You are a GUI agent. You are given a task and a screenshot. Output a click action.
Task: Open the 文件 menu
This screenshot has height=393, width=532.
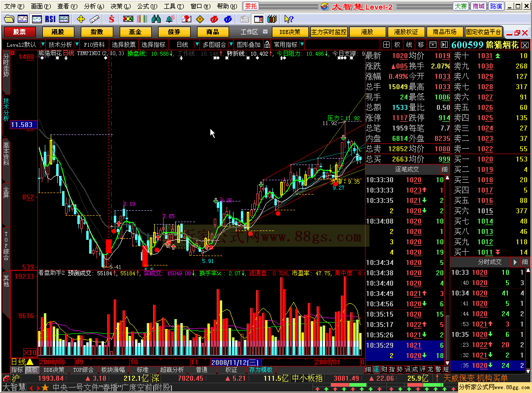click(x=14, y=6)
